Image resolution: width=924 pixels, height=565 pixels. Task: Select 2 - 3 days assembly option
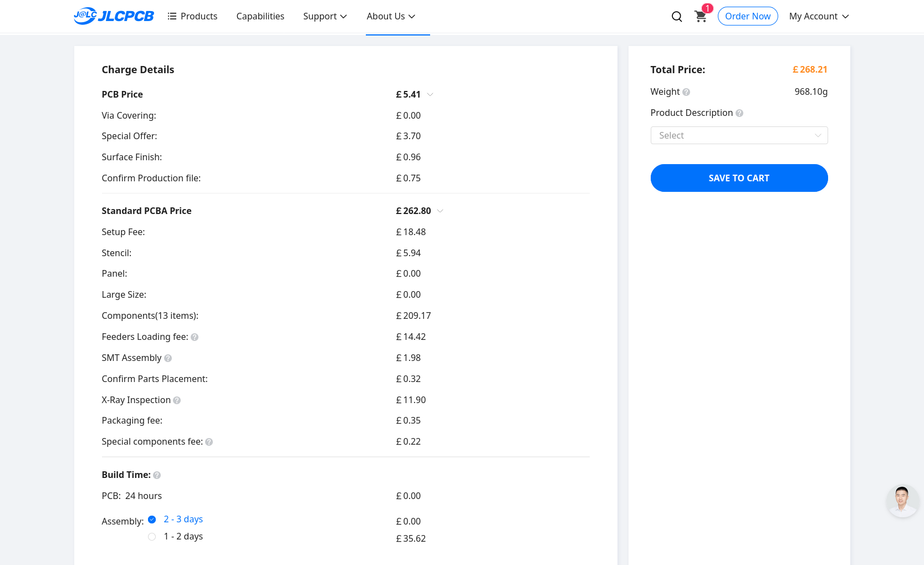tap(152, 520)
